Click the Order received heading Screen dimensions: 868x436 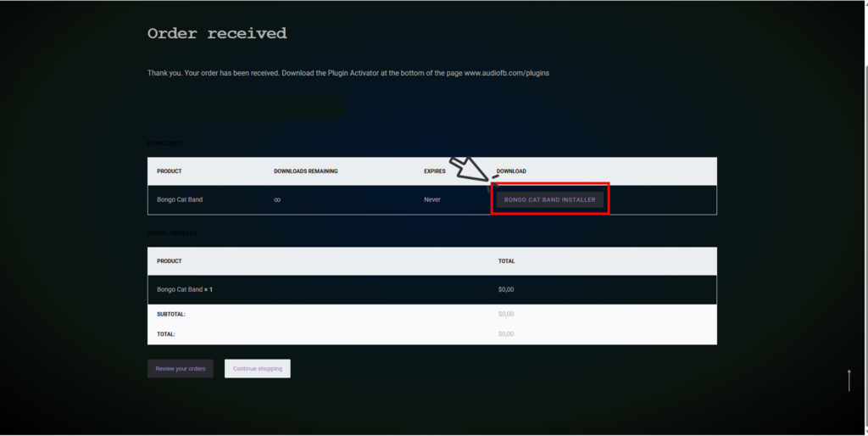click(217, 34)
